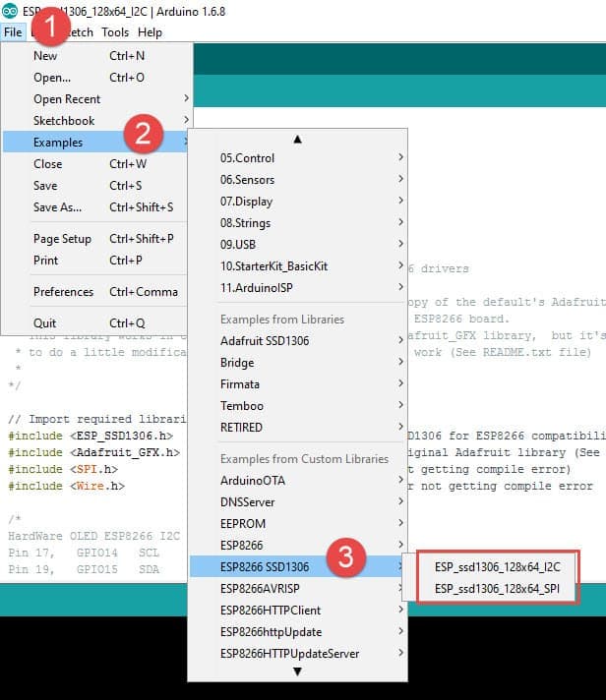Viewport: 606px width, 700px height.
Task: Click Save As... menu entry
Action: (x=57, y=207)
